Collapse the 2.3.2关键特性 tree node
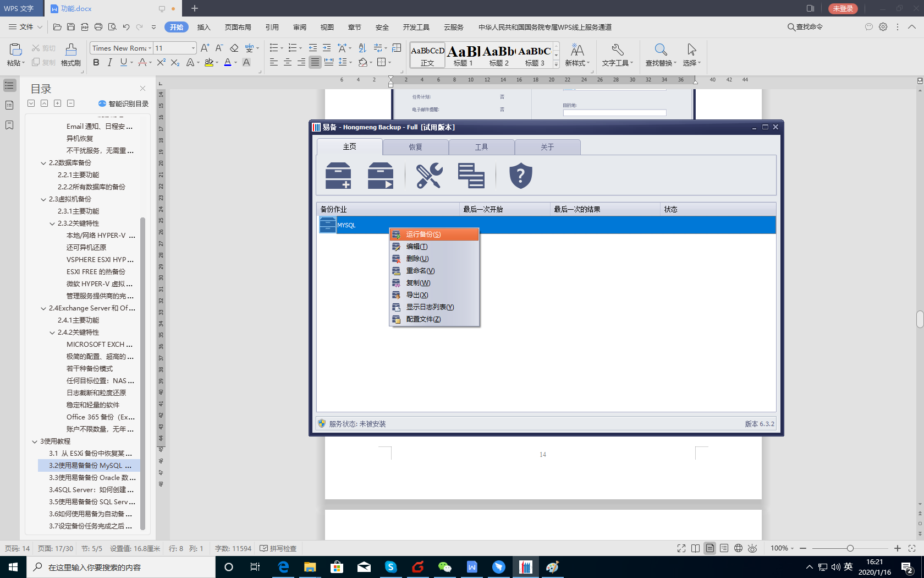This screenshot has height=578, width=924. coord(52,223)
